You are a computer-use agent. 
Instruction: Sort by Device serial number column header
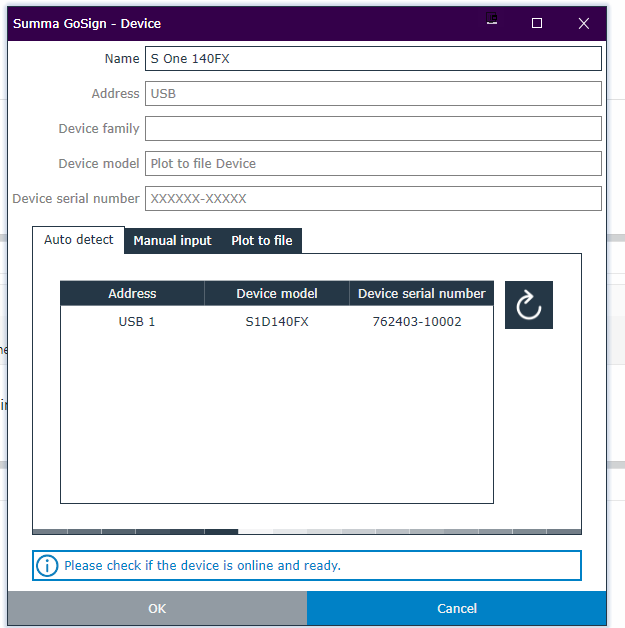click(421, 294)
